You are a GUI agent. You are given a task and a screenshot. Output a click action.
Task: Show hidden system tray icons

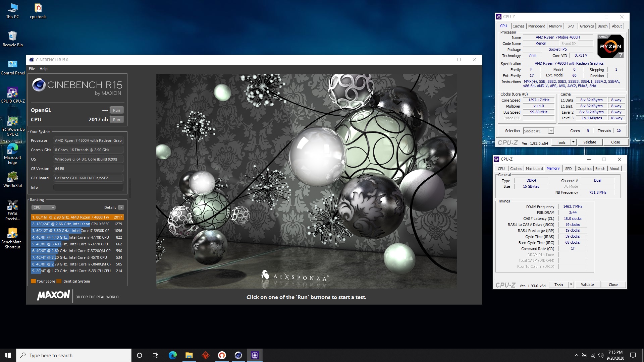576,355
